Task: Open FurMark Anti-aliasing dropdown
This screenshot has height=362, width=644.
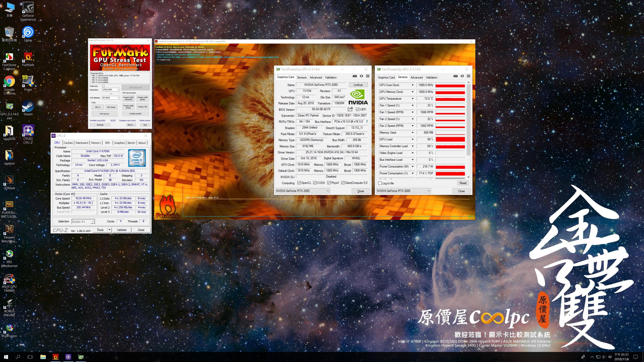Action: [x=111, y=98]
